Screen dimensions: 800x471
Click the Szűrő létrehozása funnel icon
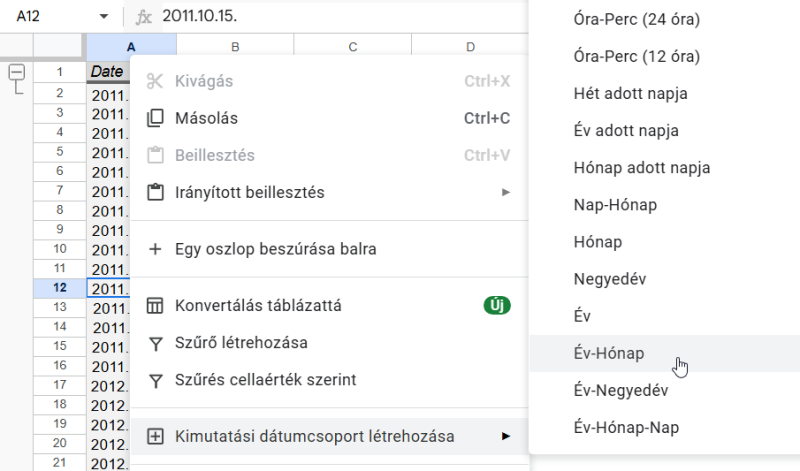[x=155, y=343]
